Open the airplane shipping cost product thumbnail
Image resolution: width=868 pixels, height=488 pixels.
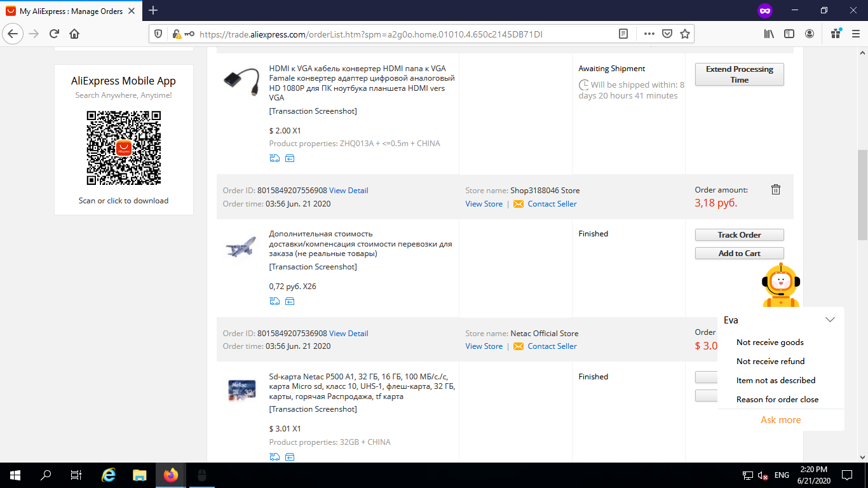tap(241, 246)
